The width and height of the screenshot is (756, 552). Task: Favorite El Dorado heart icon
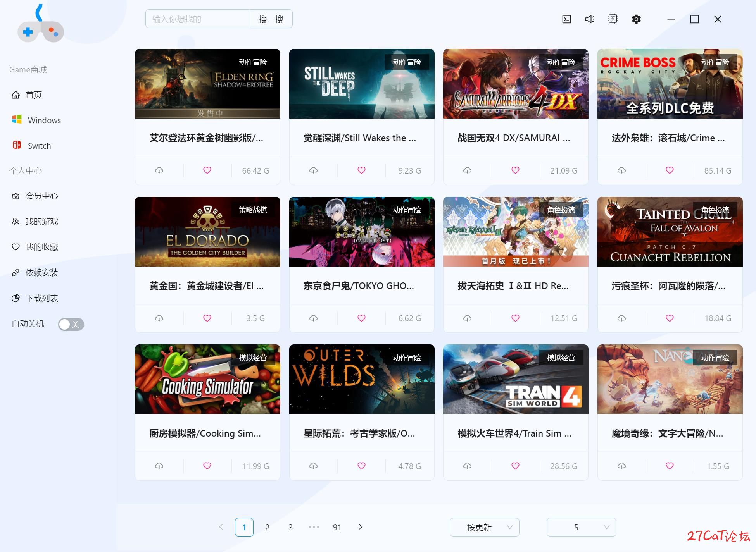[207, 318]
